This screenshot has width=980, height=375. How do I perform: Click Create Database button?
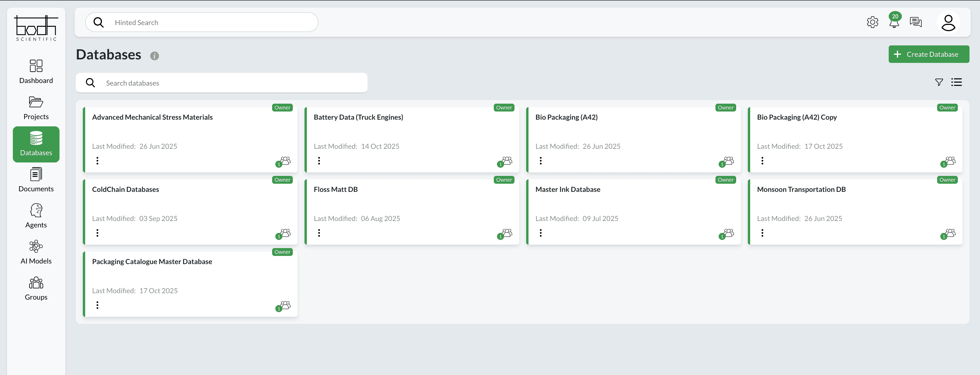pos(929,54)
